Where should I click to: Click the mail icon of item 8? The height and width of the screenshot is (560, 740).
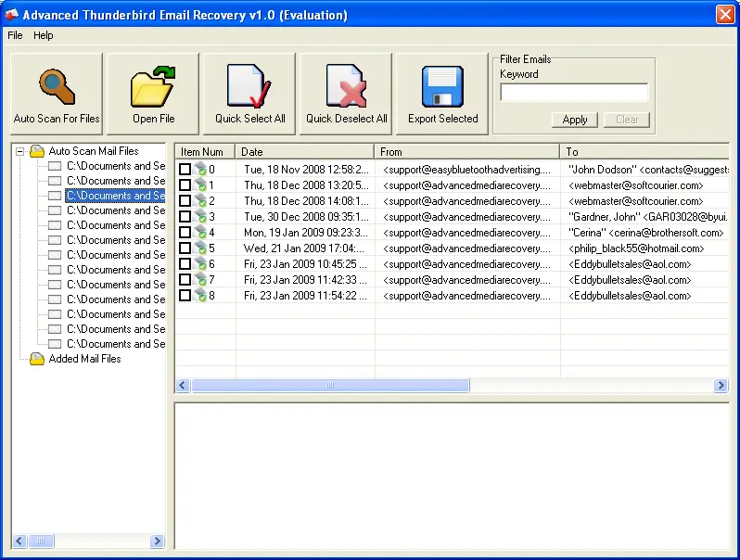click(x=200, y=296)
